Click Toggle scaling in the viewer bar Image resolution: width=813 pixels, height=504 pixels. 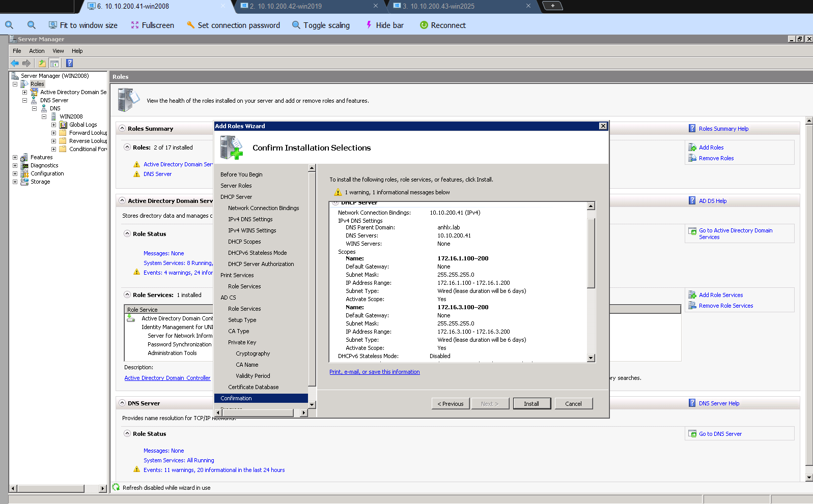(321, 25)
